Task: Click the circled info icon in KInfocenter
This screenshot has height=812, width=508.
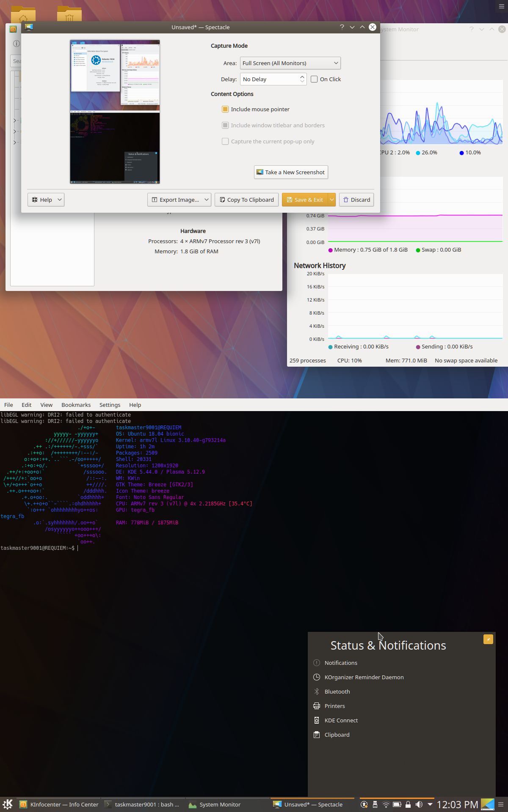Action: pos(17,44)
